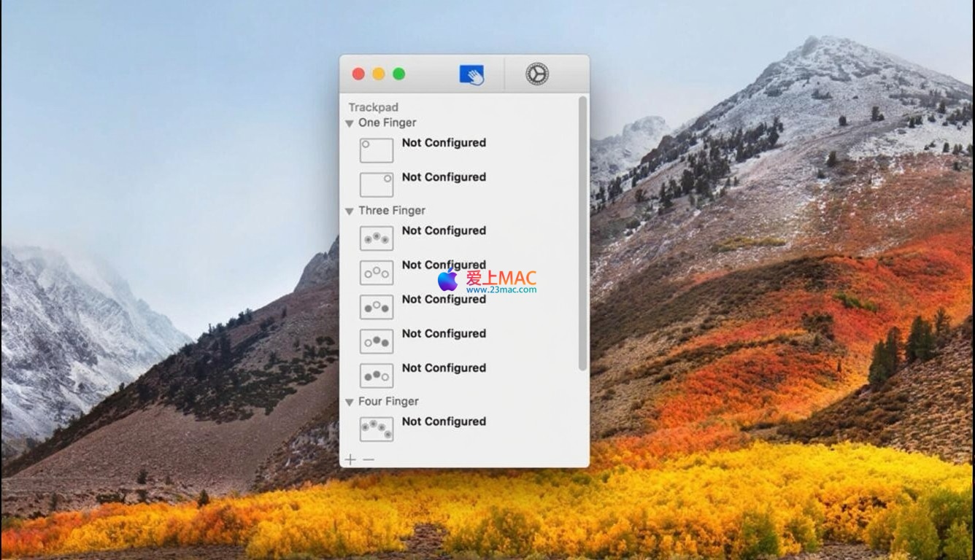Select Not Configured label of Four Finger gesture
This screenshot has width=975, height=560.
(x=444, y=421)
